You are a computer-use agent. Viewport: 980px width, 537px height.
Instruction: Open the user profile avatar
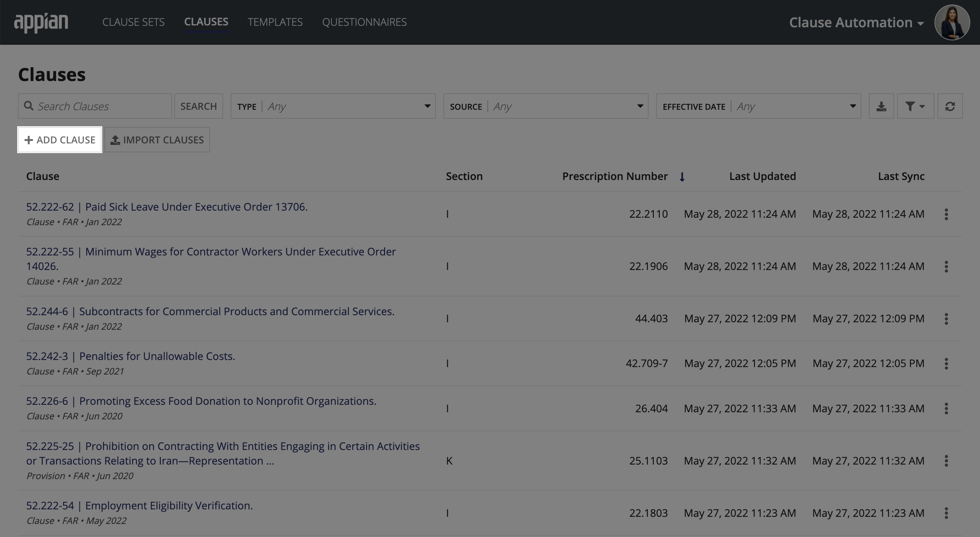click(x=952, y=22)
